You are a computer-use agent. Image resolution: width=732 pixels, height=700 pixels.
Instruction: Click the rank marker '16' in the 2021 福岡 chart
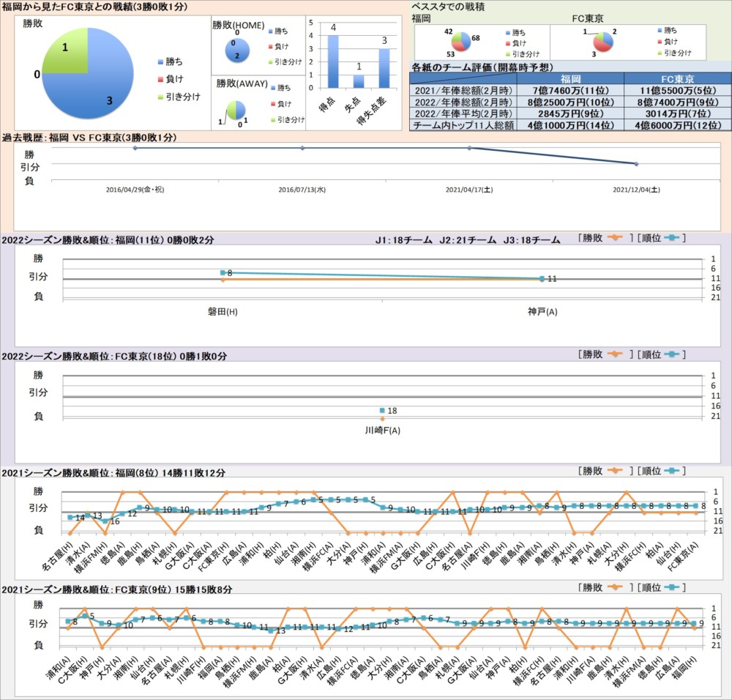point(105,521)
